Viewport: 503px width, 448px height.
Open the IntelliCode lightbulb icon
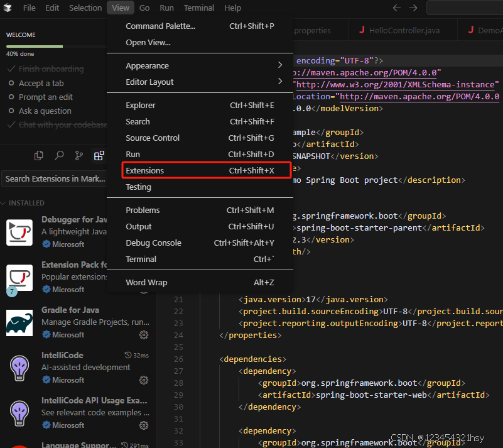(x=19, y=368)
